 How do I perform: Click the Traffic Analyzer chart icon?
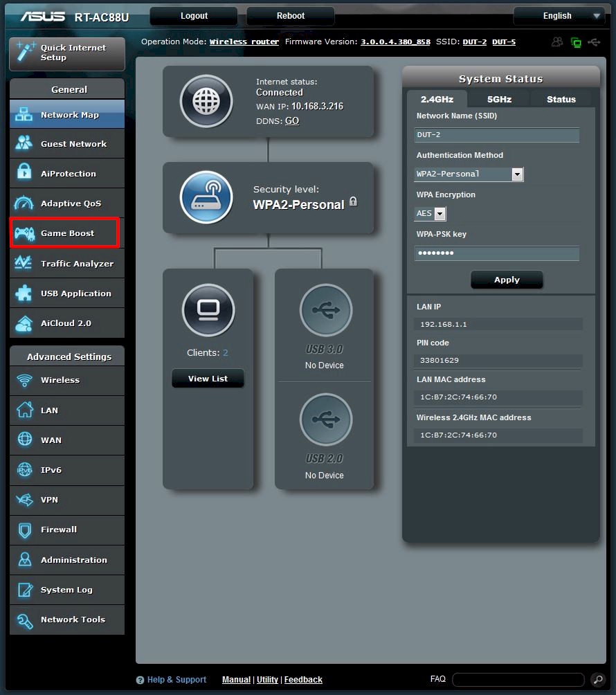click(23, 262)
